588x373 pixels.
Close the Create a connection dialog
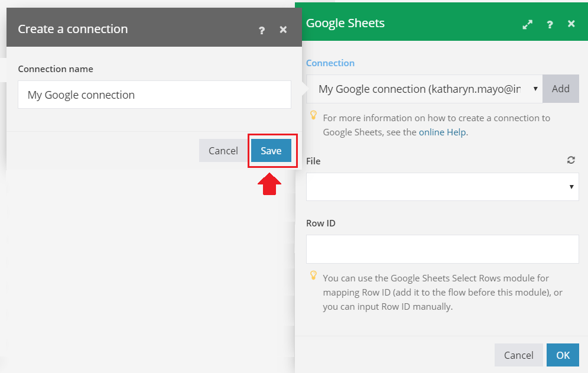[x=283, y=30]
